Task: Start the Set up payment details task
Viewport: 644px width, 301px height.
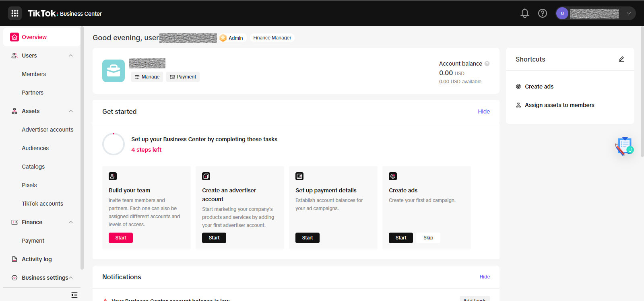Action: point(308,238)
